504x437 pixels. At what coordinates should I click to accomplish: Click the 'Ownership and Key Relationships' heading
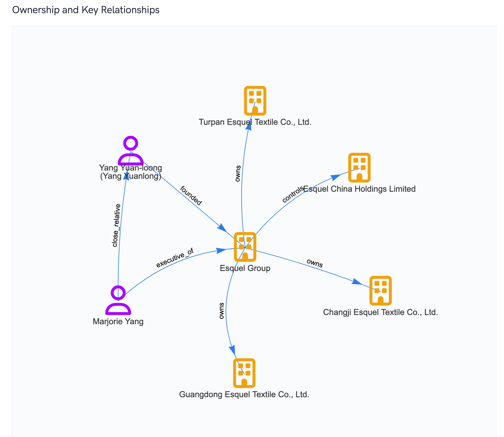86,10
